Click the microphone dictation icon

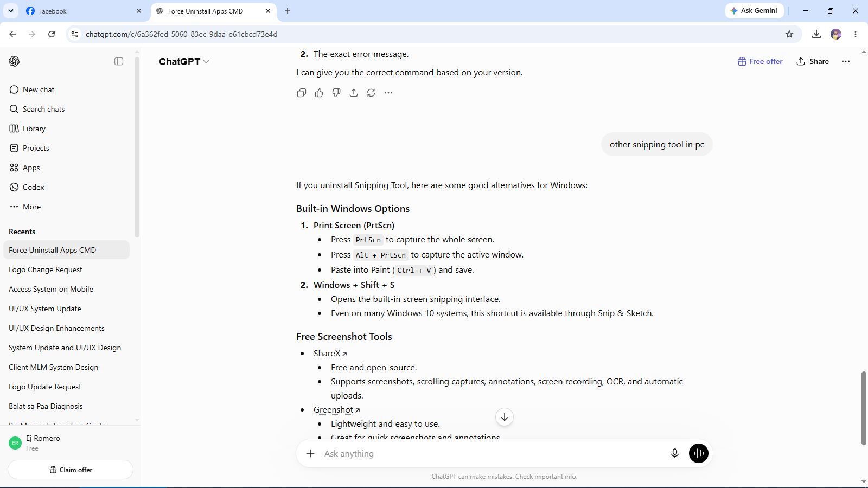[x=675, y=453]
